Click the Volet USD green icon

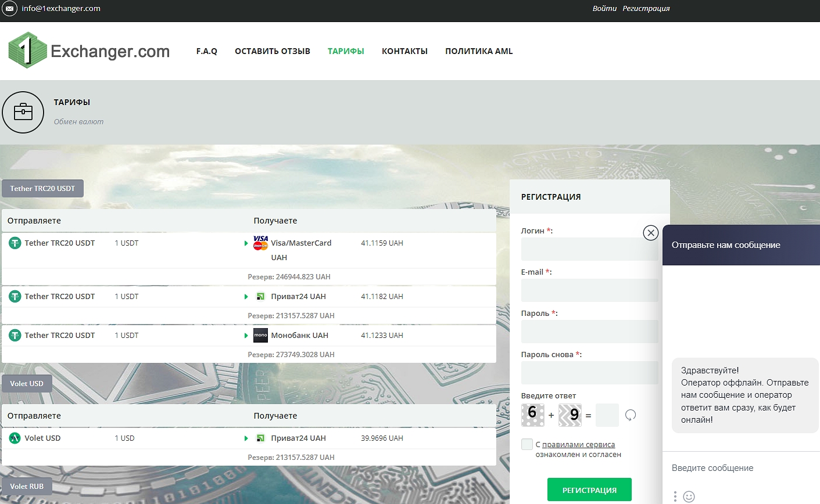tap(15, 438)
